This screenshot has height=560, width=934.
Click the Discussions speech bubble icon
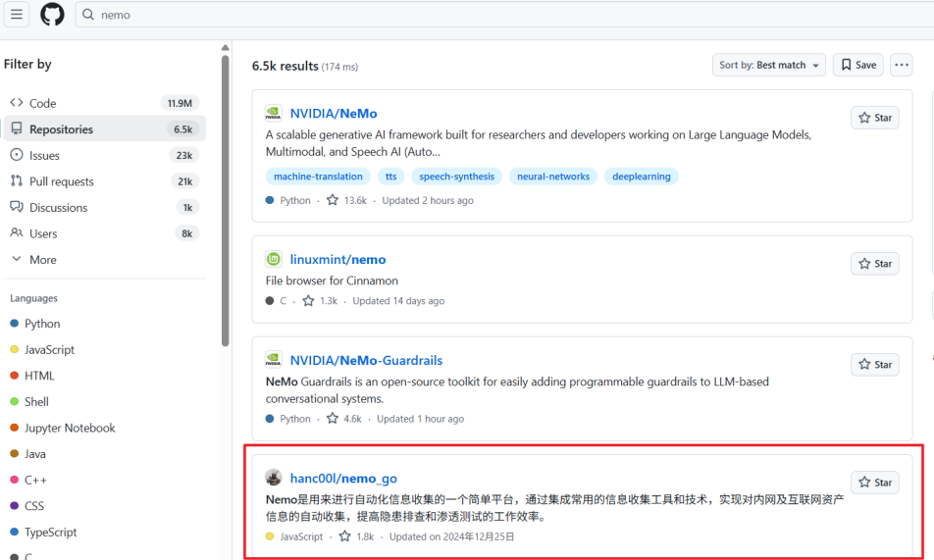(x=17, y=207)
